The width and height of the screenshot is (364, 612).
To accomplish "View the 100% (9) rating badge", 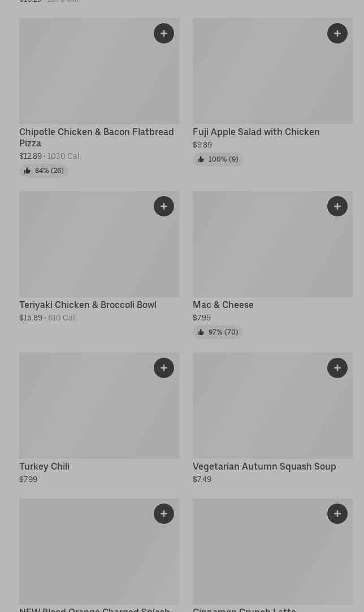I will coord(218,159).
